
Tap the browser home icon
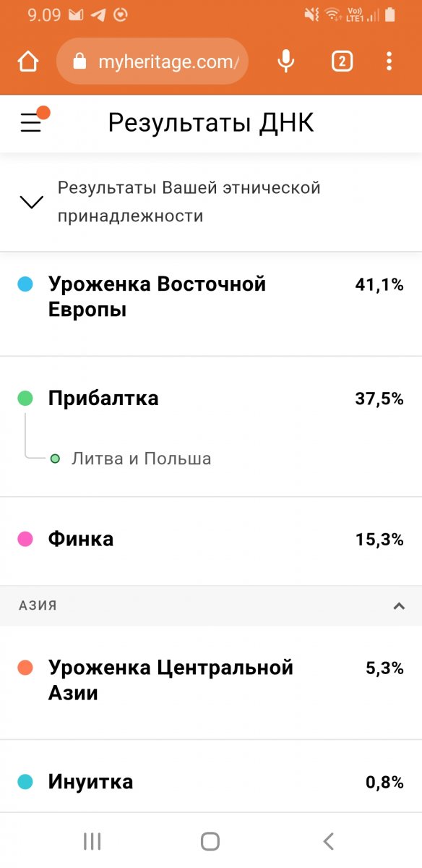point(28,62)
